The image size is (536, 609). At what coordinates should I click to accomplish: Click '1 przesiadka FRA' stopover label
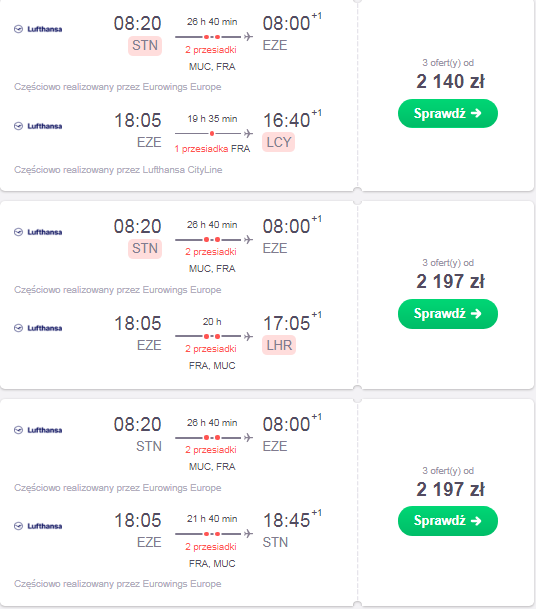pos(212,149)
